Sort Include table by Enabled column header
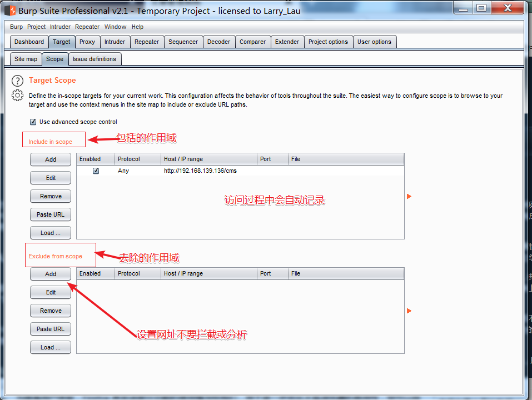The width and height of the screenshot is (532, 400). tap(96, 159)
